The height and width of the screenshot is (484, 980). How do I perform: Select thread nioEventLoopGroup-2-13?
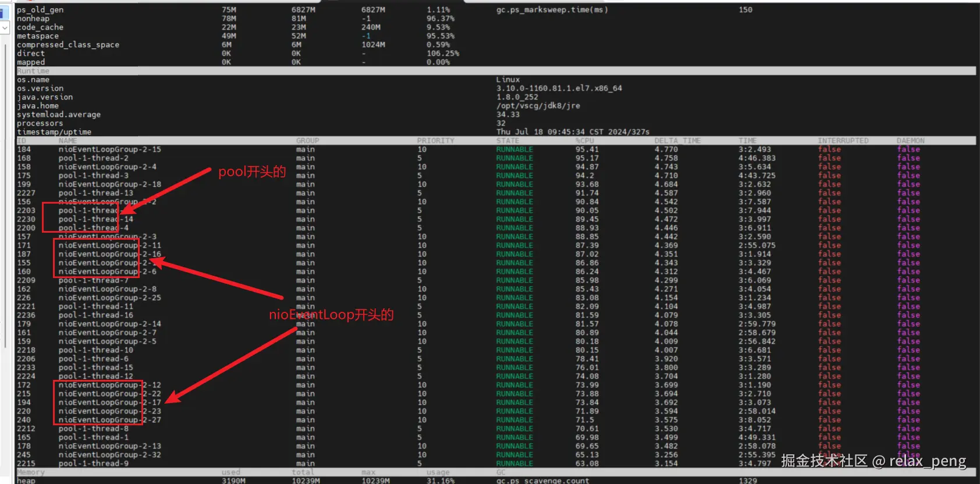coord(109,446)
